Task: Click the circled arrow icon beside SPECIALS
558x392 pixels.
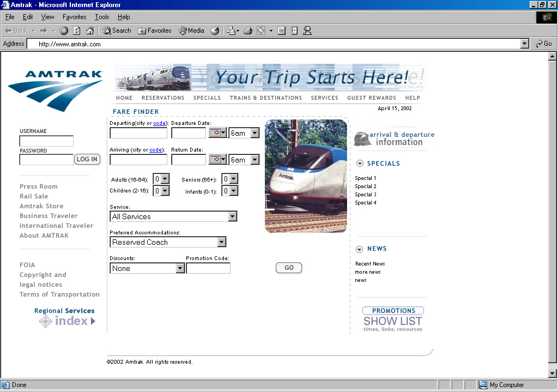Action: coord(360,164)
